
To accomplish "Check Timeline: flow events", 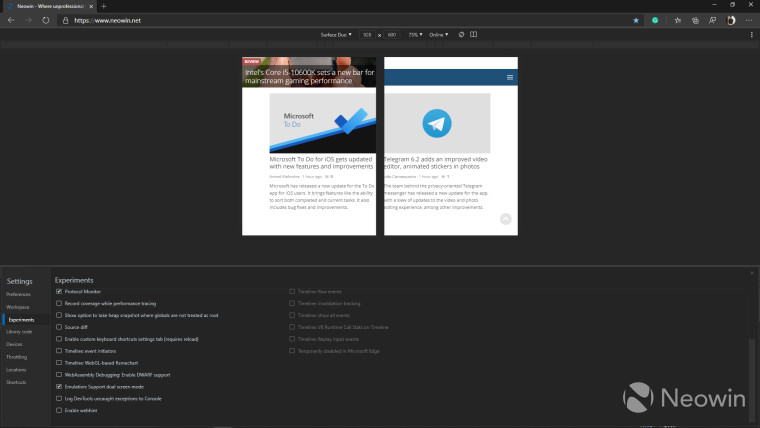I will pos(292,291).
